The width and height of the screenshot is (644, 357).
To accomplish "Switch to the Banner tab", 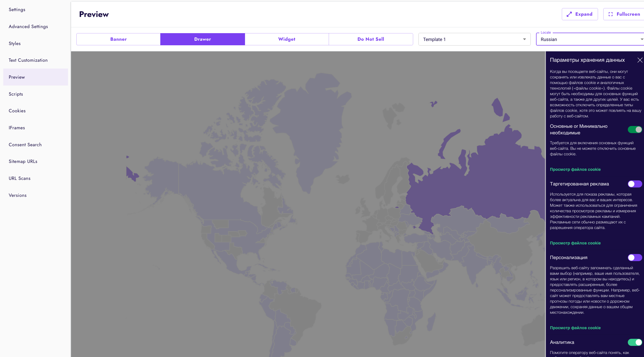I will 118,39.
